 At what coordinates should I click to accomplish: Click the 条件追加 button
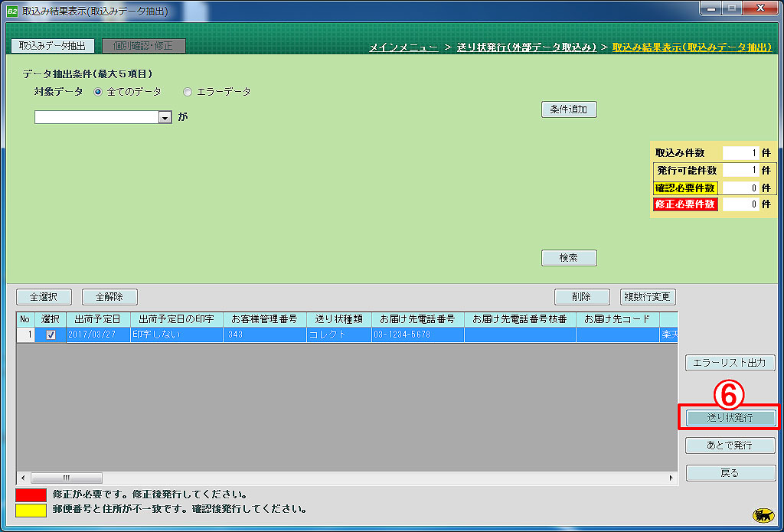pyautogui.click(x=569, y=109)
